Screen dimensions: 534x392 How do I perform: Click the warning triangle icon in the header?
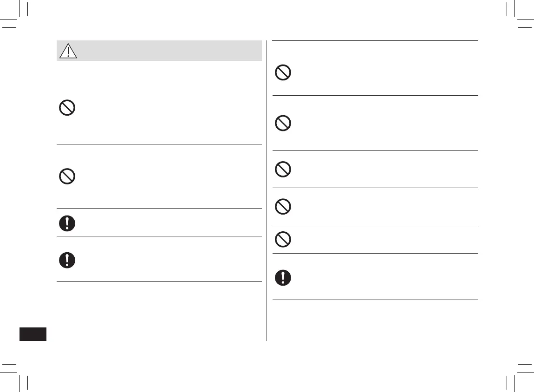[68, 51]
